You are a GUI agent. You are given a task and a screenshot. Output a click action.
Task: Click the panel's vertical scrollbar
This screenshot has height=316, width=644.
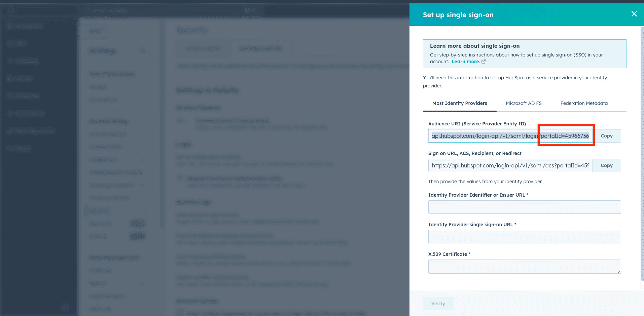pos(642,154)
